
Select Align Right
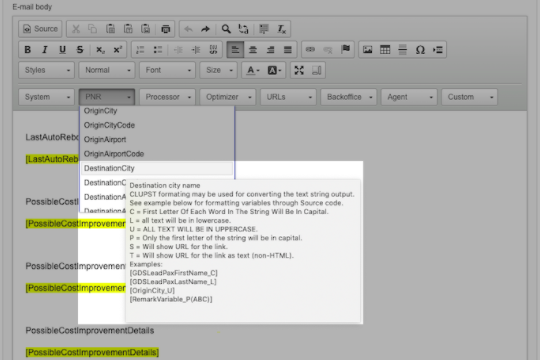point(270,50)
